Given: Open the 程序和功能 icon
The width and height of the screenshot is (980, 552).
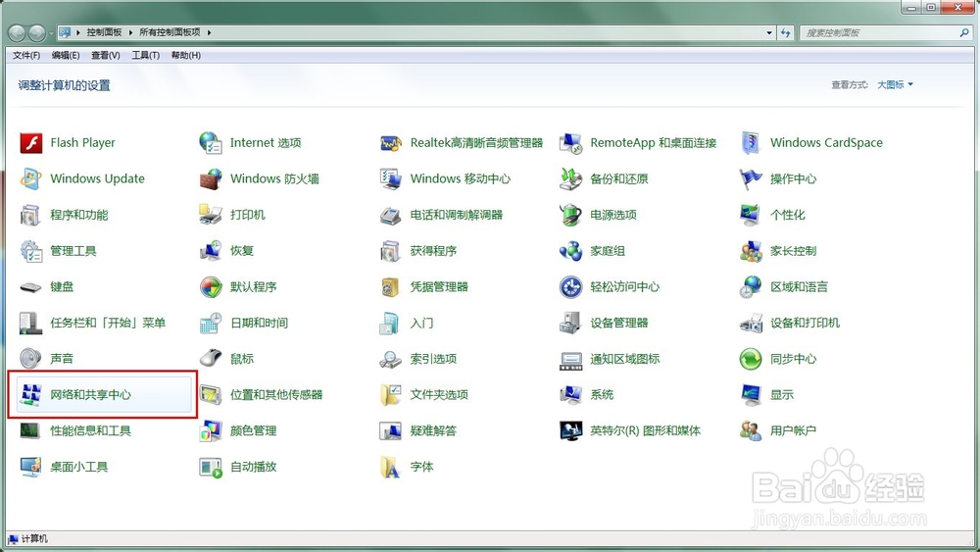Looking at the screenshot, I should tap(30, 215).
